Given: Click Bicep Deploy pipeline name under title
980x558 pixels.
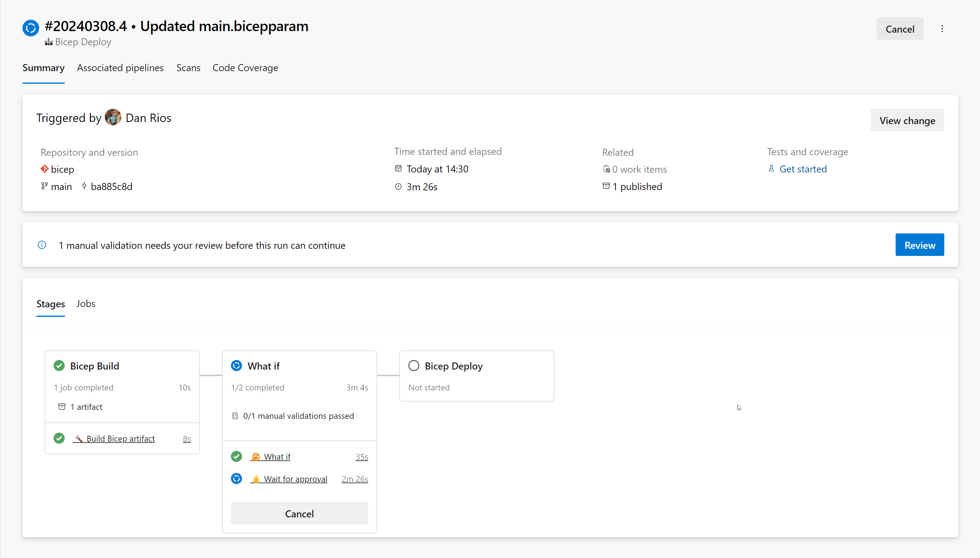Looking at the screenshot, I should pos(83,42).
